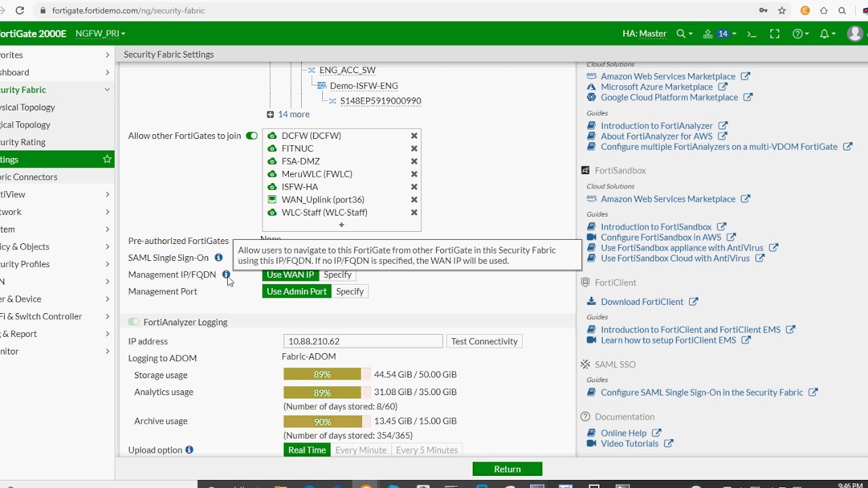The height and width of the screenshot is (488, 868).
Task: Toggle Allow other FortiGates to join
Action: click(252, 136)
